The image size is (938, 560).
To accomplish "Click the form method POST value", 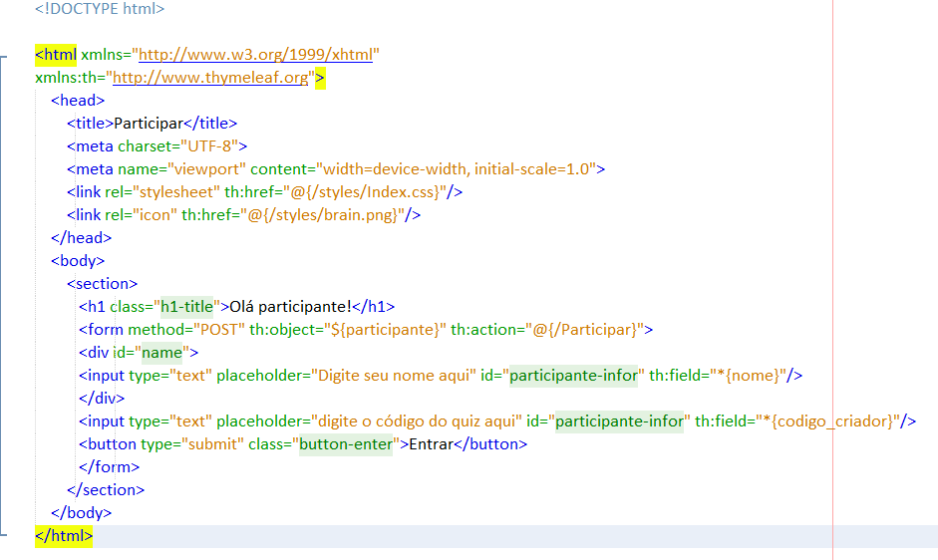I will [219, 330].
